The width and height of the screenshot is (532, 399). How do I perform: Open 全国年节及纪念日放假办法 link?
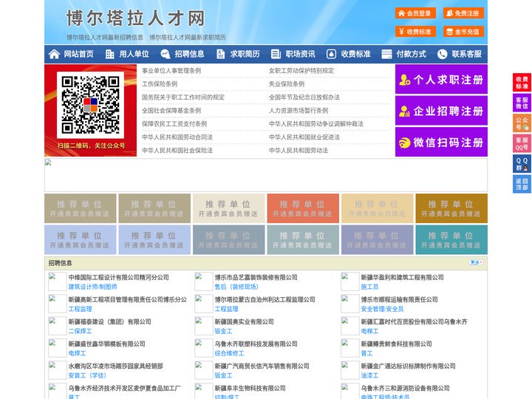pyautogui.click(x=304, y=97)
